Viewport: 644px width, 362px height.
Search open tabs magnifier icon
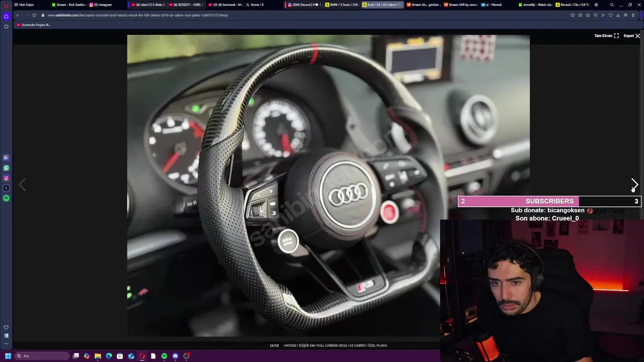612,5
